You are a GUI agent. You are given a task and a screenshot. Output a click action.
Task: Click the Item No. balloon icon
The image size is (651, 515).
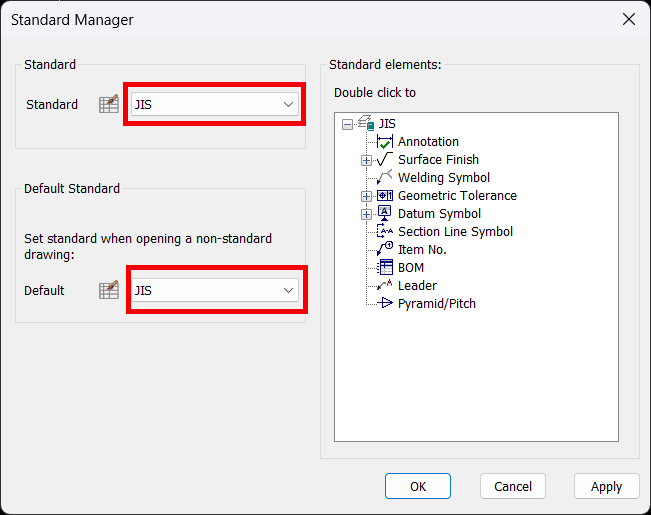pos(384,249)
